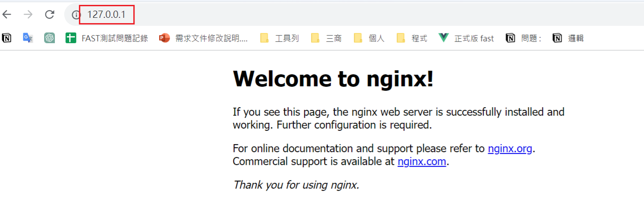Reload the current page
644x217 pixels.
click(x=49, y=15)
